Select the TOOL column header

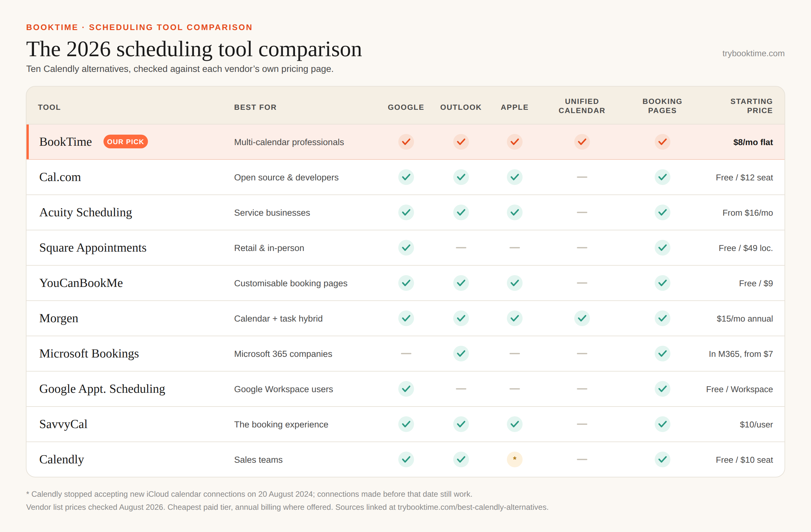[49, 107]
